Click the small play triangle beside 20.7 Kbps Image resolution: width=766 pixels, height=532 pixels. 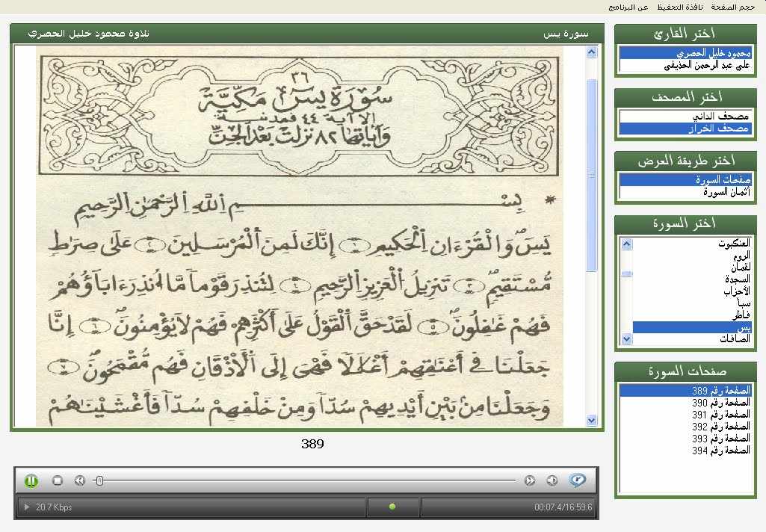26,507
